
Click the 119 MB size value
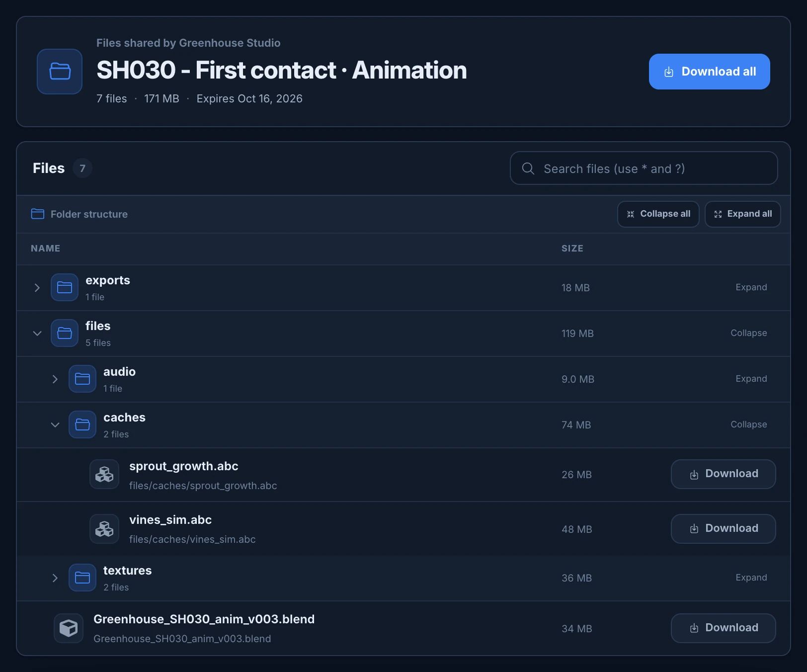[x=577, y=334]
